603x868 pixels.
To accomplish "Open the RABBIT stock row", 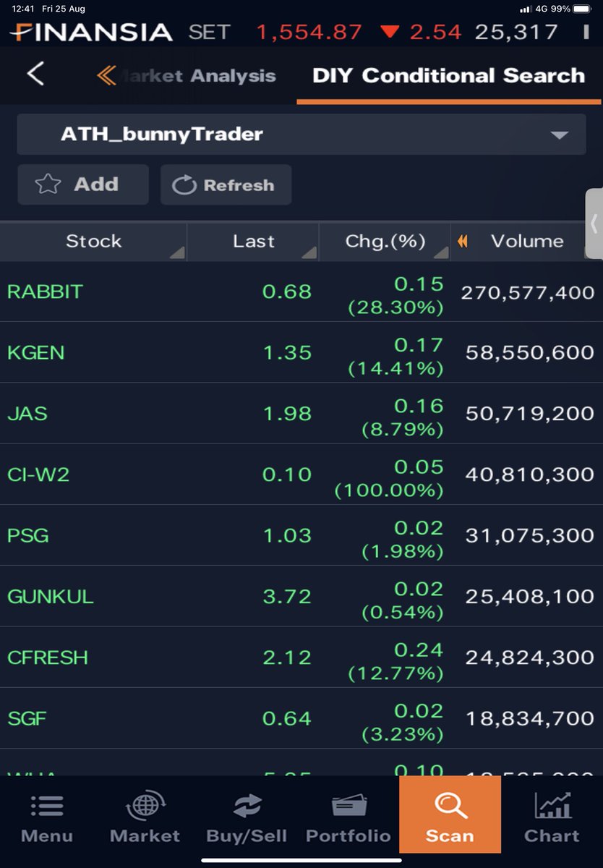I will 301,292.
